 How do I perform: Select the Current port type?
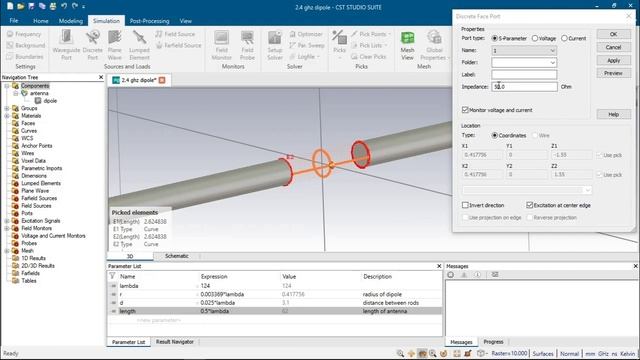tap(564, 38)
